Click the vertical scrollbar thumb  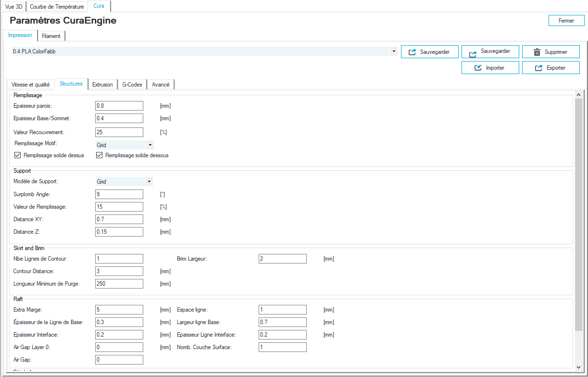(x=579, y=214)
